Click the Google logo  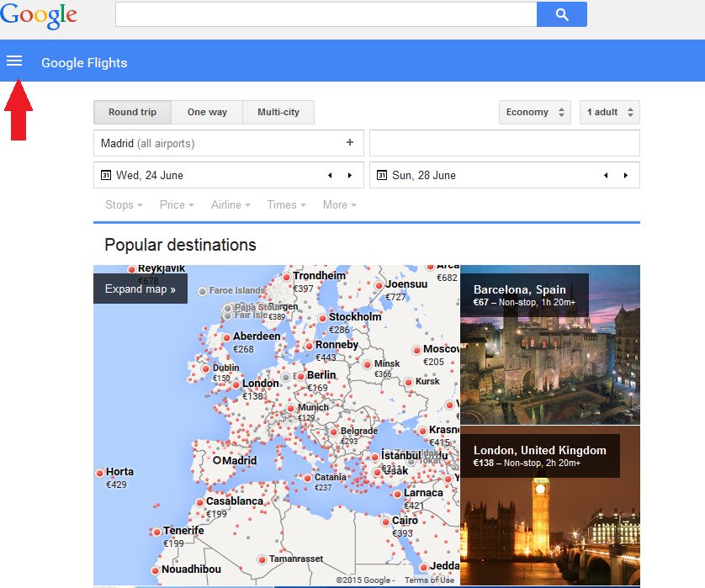(39, 15)
